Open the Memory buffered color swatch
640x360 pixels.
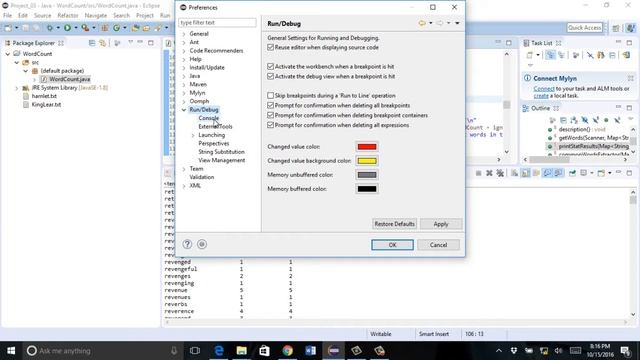(367, 189)
